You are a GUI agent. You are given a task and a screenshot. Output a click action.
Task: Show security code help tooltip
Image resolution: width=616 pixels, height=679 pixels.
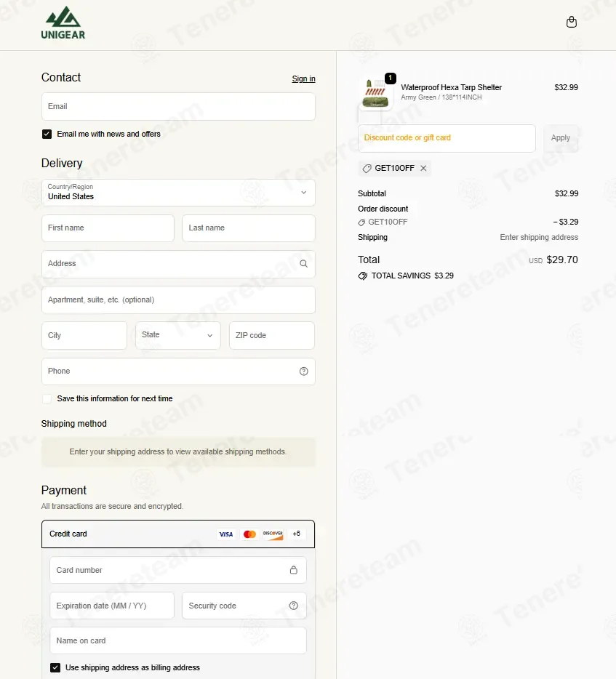(x=294, y=606)
